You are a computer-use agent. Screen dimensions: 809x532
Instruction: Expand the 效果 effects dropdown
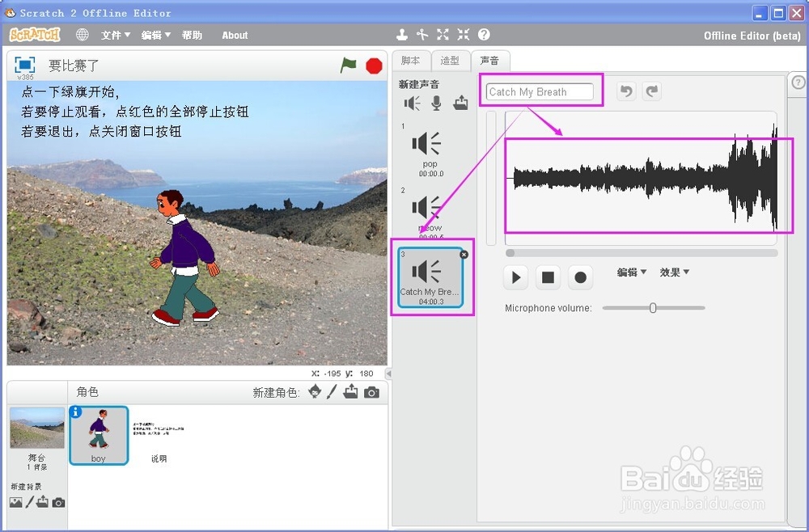tap(675, 272)
